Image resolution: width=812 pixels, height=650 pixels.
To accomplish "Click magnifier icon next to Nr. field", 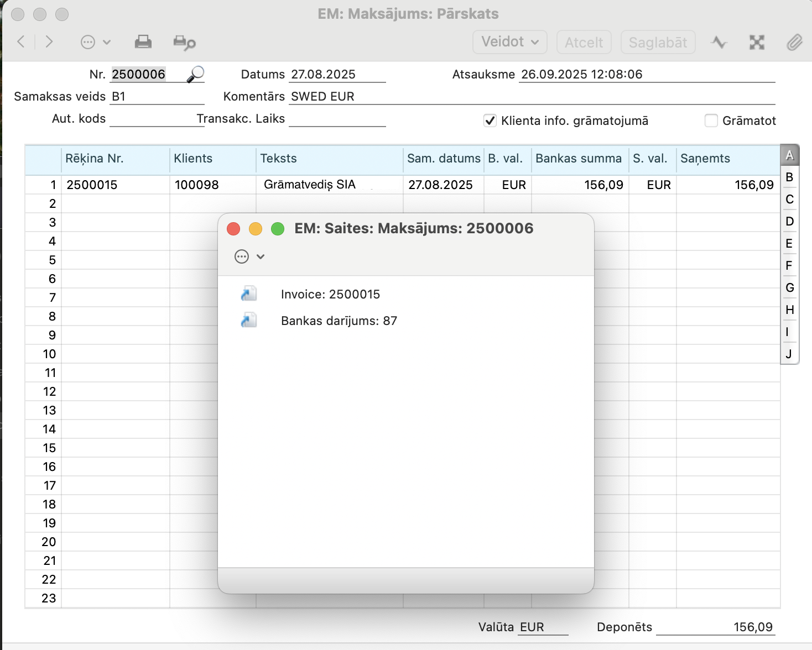I will [x=195, y=74].
